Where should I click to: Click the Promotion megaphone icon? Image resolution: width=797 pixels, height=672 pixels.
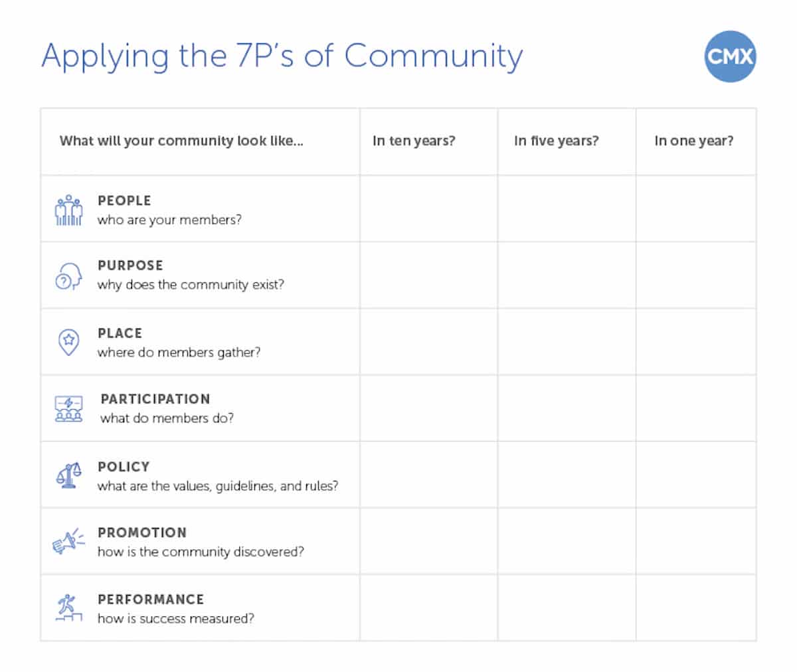coord(68,541)
